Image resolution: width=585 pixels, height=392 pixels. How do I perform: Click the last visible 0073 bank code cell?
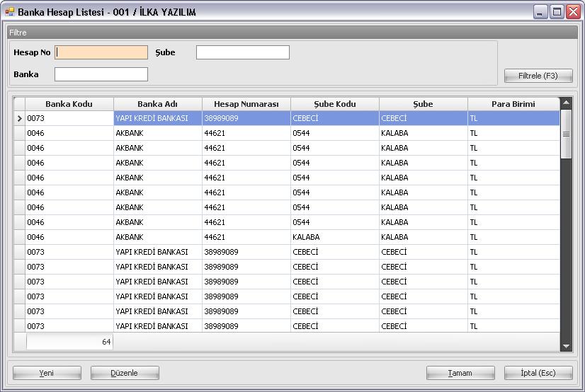pos(69,326)
